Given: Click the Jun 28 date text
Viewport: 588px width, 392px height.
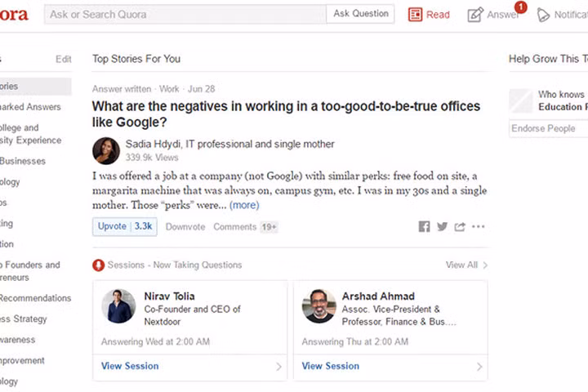Looking at the screenshot, I should [202, 89].
